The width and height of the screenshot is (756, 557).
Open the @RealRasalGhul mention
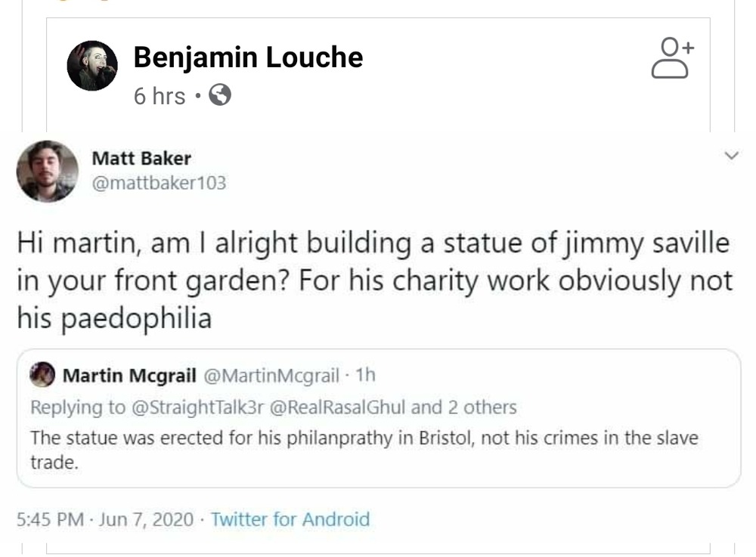338,407
